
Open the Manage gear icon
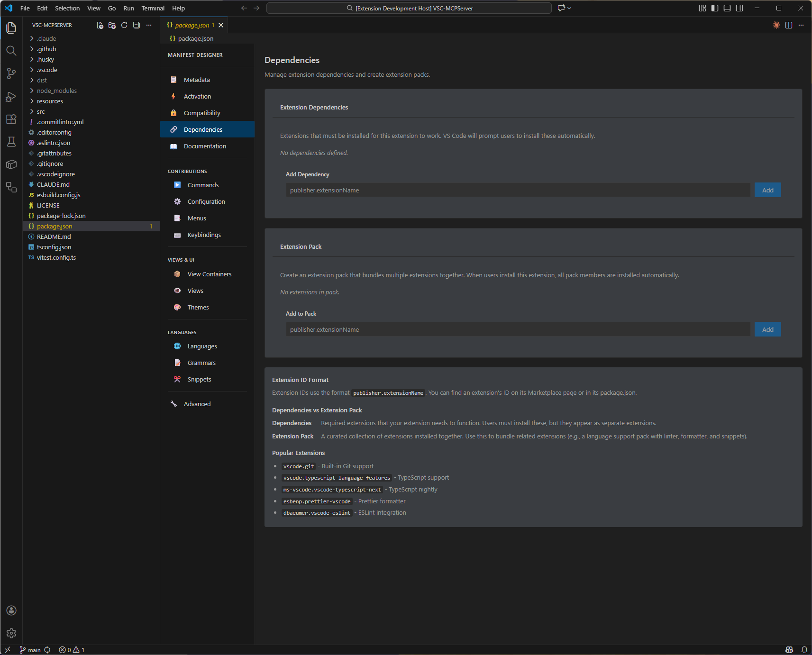[11, 633]
